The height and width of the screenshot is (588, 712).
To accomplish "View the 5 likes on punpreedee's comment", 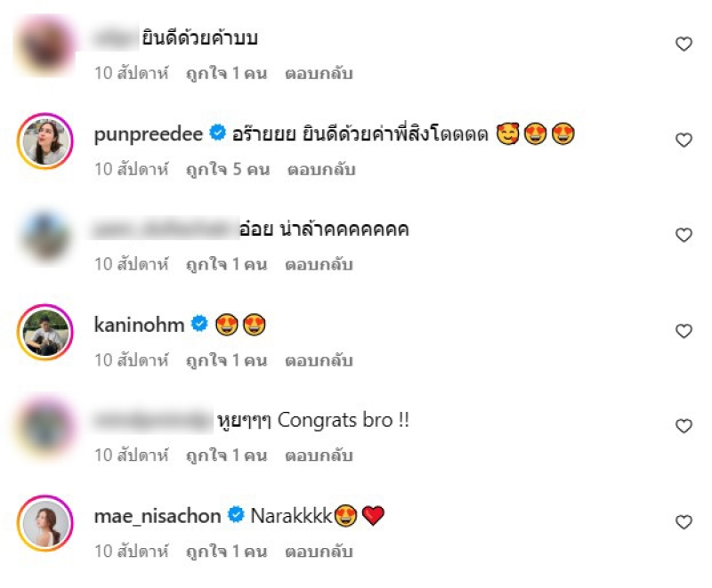I will 228,170.
